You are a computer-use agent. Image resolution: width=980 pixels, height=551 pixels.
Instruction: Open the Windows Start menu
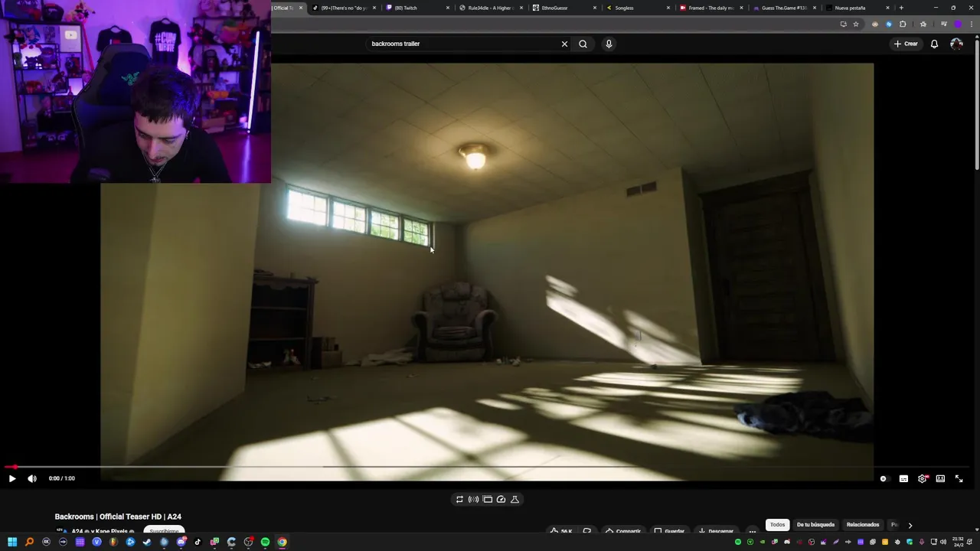12,542
